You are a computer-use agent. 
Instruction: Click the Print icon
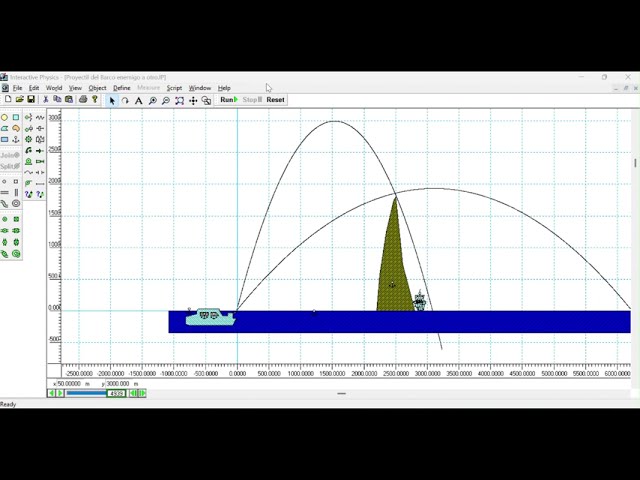(83, 99)
